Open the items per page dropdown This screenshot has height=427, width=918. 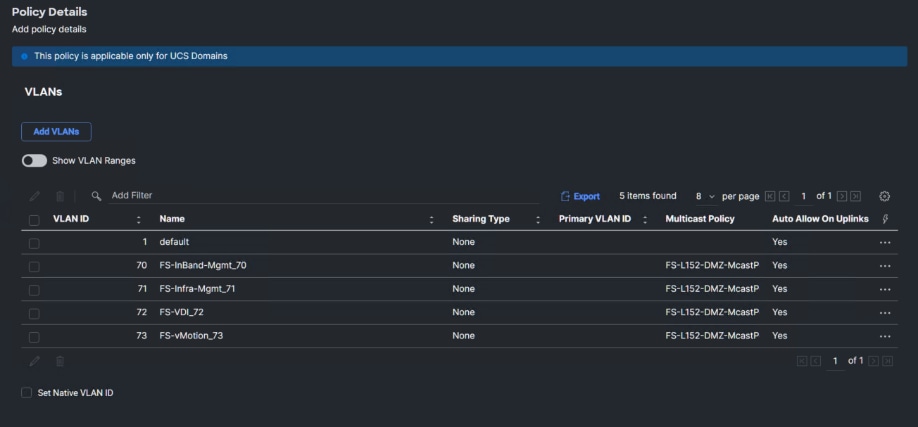(x=706, y=196)
